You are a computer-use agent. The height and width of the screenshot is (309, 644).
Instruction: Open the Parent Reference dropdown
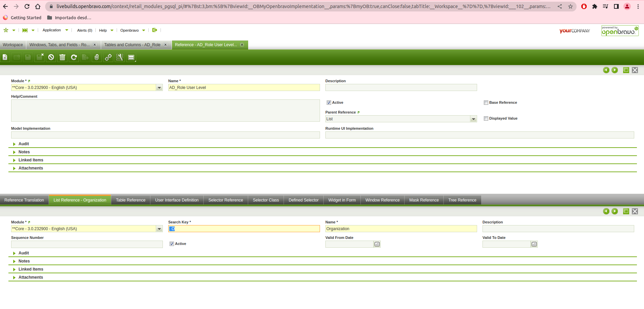click(x=473, y=119)
